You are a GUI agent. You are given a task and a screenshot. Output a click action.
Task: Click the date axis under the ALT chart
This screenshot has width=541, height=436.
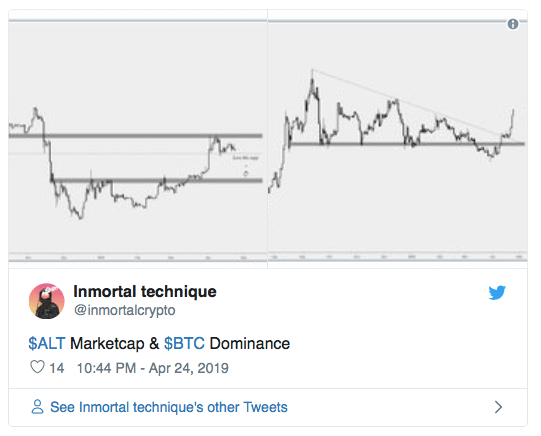pyautogui.click(x=138, y=257)
